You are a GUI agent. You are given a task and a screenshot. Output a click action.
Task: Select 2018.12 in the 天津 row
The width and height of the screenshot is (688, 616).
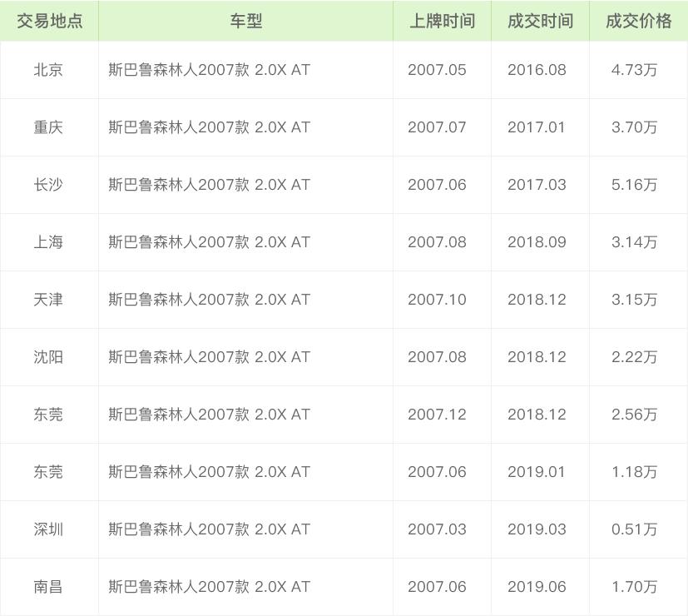(x=537, y=300)
